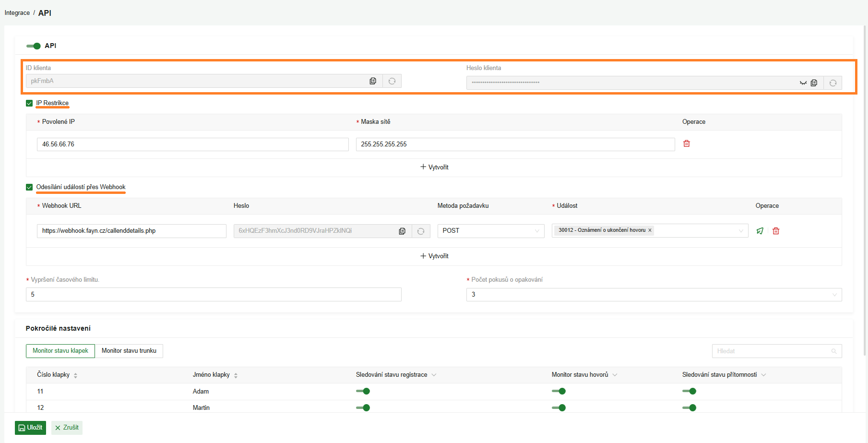Click Uložit to save settings
Image resolution: width=868 pixels, height=443 pixels.
(x=30, y=428)
